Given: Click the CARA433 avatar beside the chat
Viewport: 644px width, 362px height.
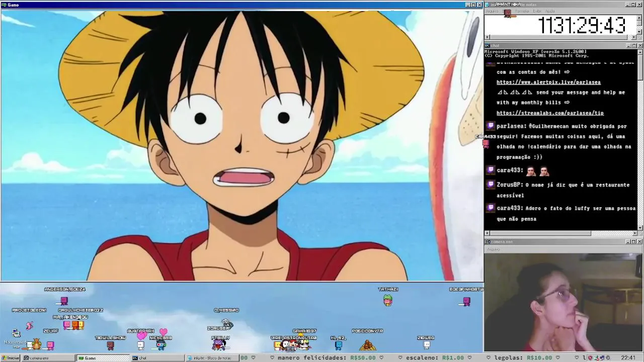Looking at the screenshot, I should 486,144.
